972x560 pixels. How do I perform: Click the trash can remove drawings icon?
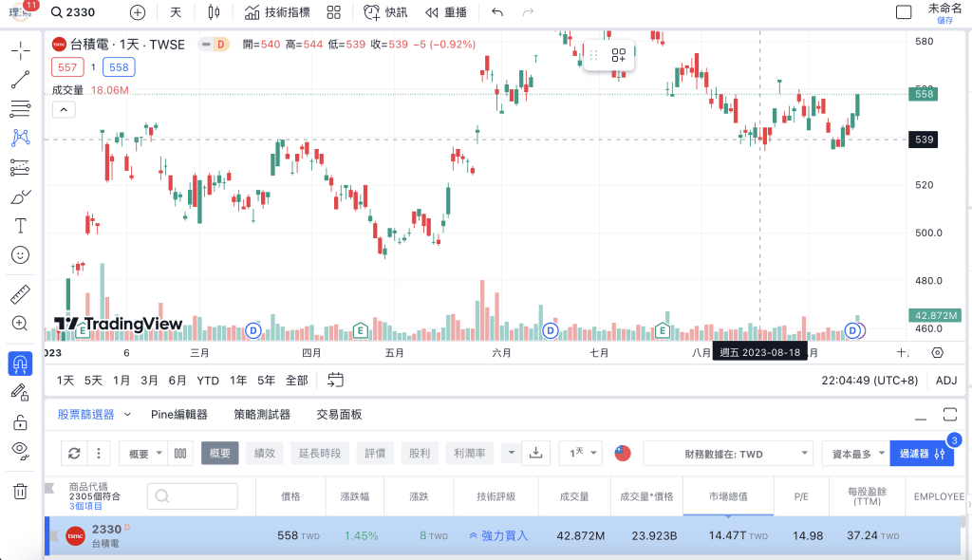pos(20,491)
